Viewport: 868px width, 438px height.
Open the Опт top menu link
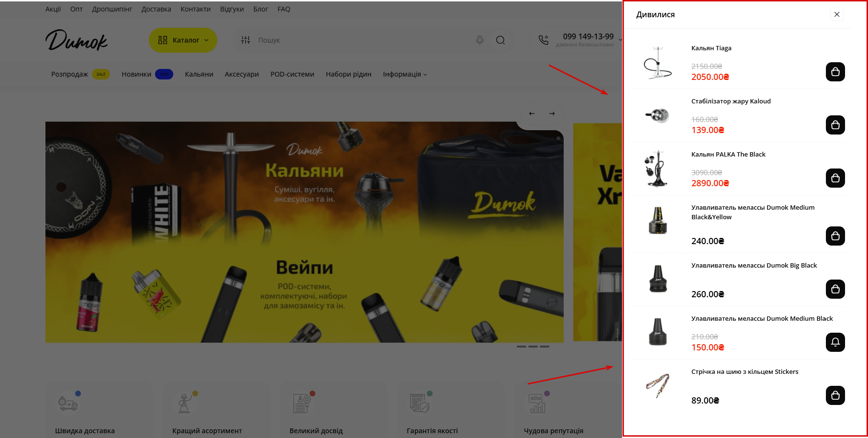(x=77, y=9)
